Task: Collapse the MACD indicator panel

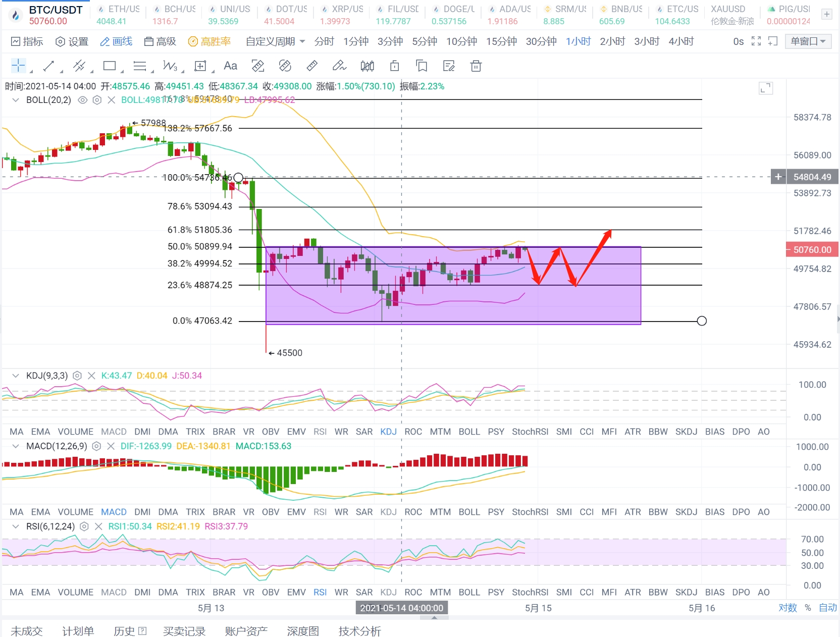Action: (16, 446)
